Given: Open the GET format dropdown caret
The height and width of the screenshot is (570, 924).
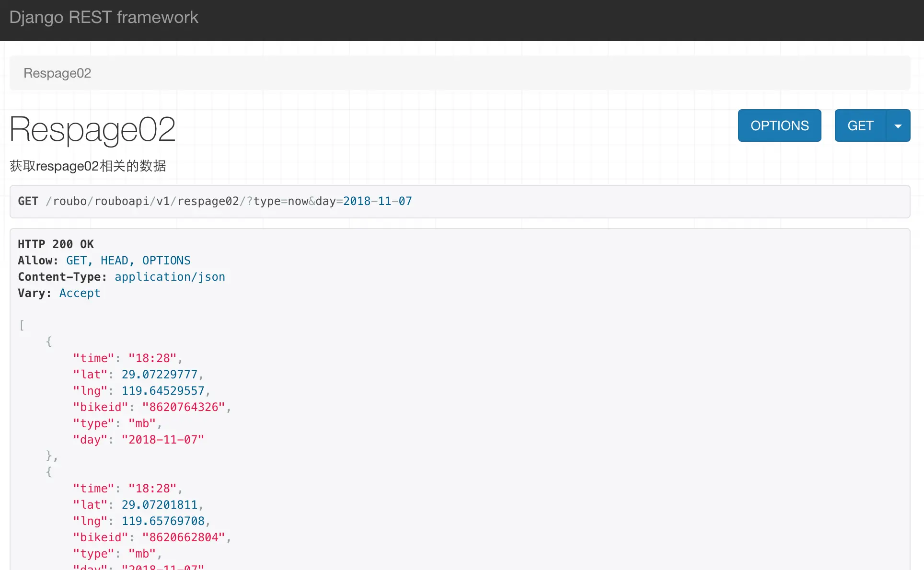Looking at the screenshot, I should [898, 126].
